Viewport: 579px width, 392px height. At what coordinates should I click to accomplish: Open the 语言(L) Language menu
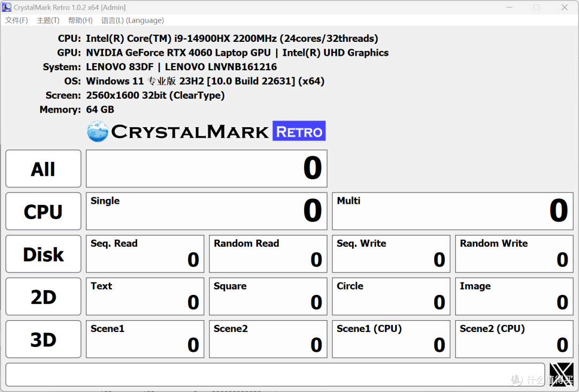tap(132, 20)
